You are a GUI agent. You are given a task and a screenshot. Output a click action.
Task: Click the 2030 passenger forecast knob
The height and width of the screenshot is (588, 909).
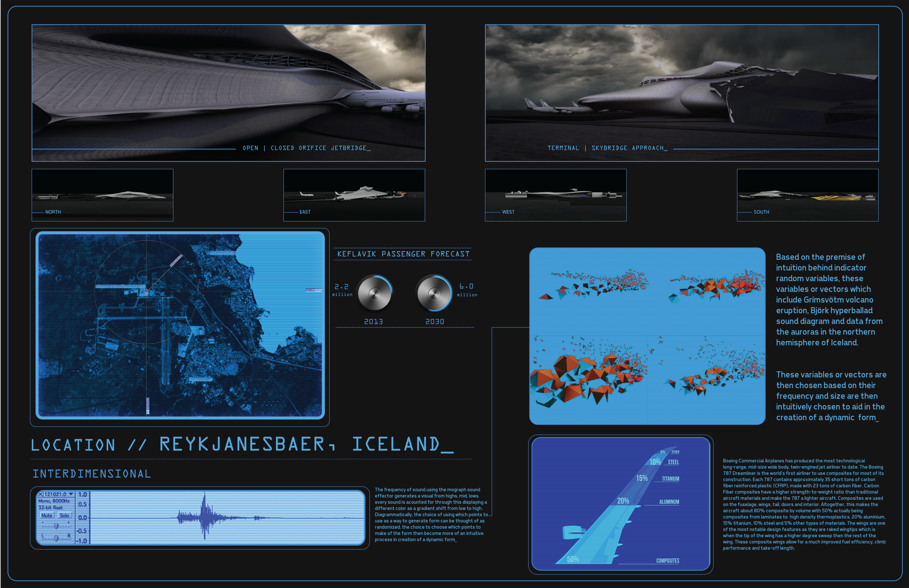[434, 294]
